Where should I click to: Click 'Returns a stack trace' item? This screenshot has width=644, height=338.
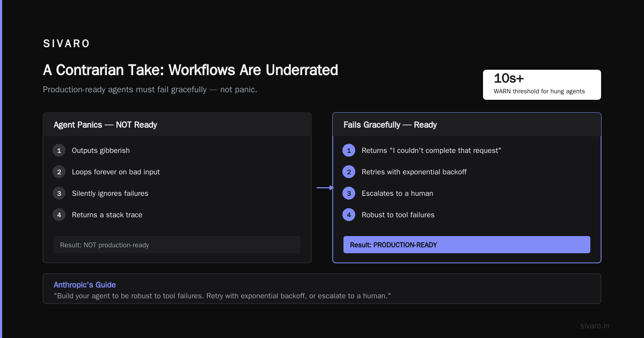coord(107,215)
